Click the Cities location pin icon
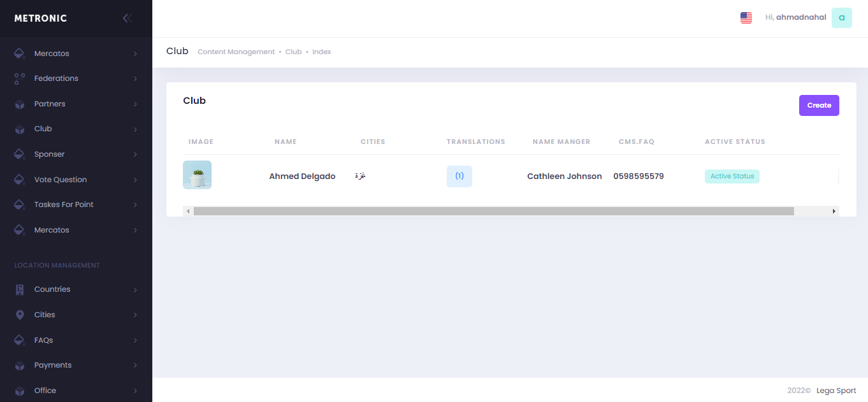Screen dimensions: 868x402 click(x=20, y=315)
